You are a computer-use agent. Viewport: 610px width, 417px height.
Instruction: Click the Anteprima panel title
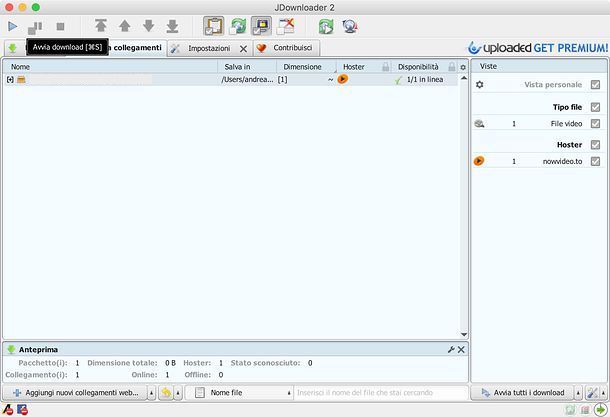38,349
